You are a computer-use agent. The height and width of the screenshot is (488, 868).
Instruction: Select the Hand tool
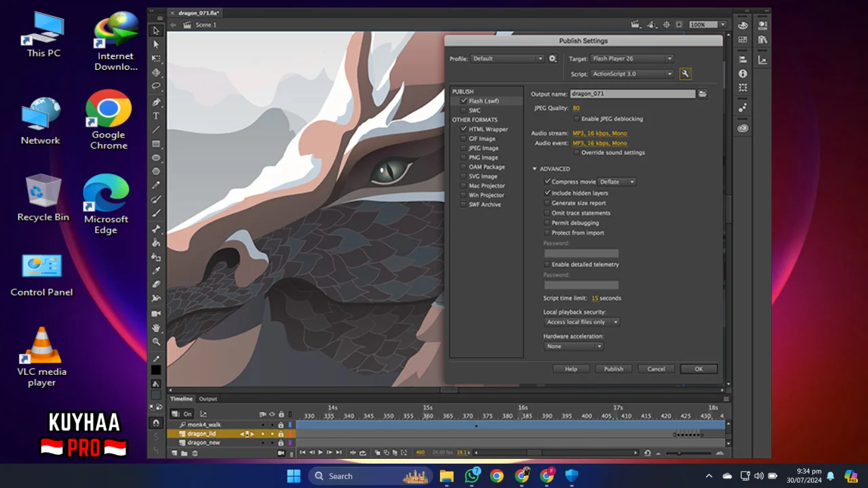pos(156,328)
